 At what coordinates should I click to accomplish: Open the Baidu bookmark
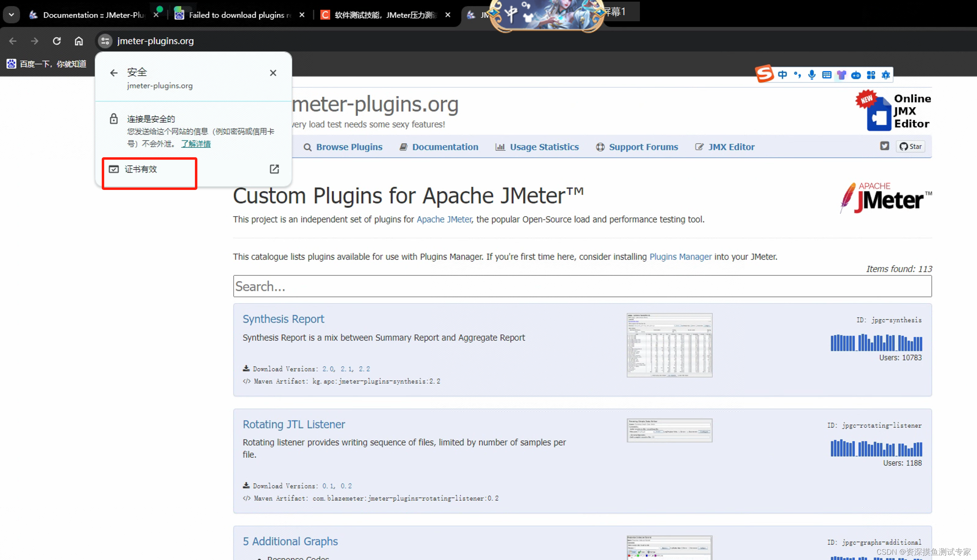pos(46,64)
